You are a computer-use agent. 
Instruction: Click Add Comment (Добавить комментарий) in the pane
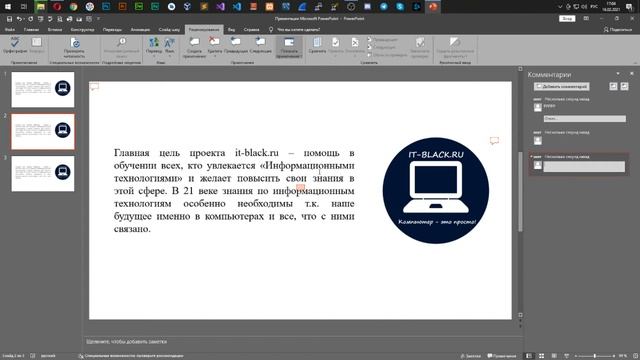coord(561,87)
